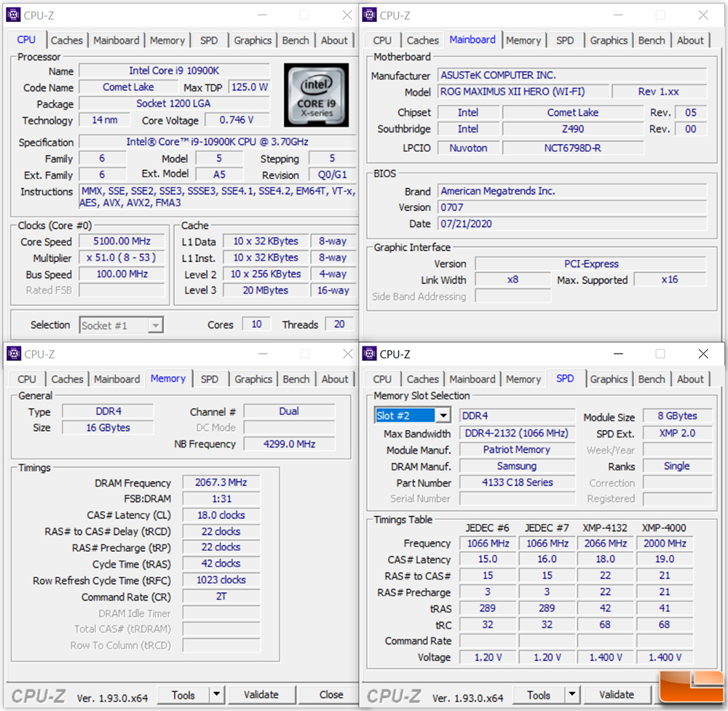Click CPU-Z app icon in Memory window title bar

click(x=13, y=354)
